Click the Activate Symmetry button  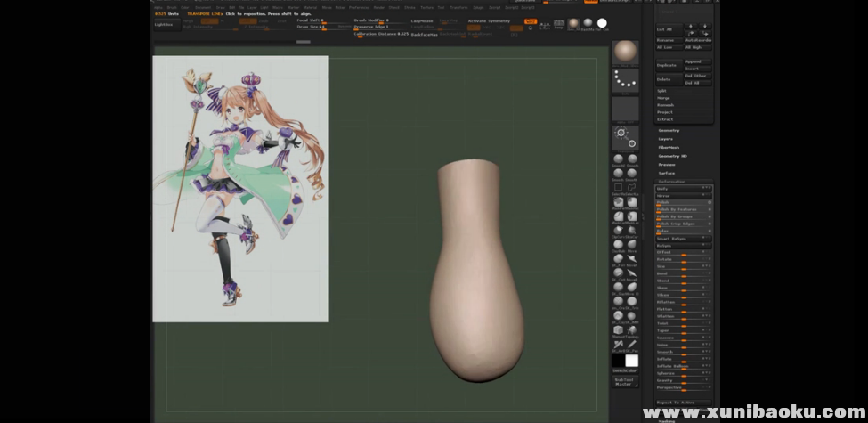487,20
